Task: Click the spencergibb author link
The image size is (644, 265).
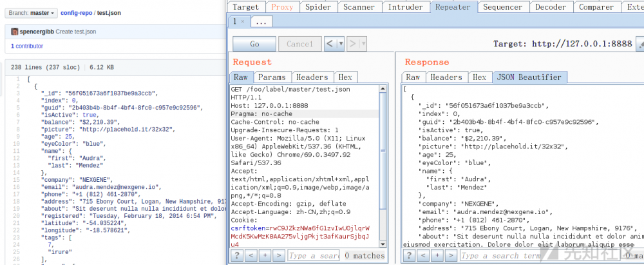Action: pos(37,32)
